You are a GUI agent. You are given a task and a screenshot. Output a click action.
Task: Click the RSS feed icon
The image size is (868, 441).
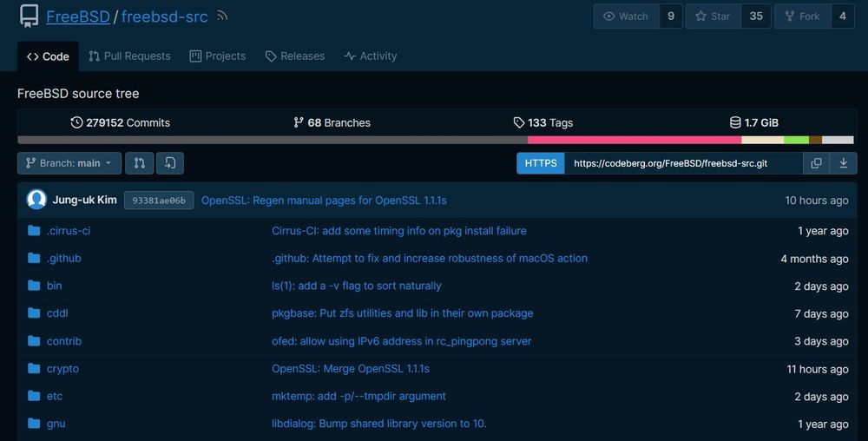point(222,16)
